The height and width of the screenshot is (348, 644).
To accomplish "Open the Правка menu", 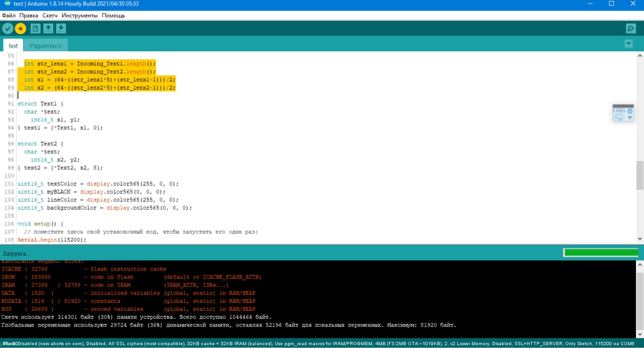I will click(29, 16).
